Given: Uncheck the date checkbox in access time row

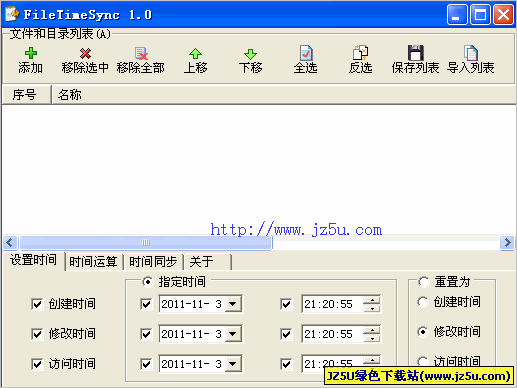Looking at the screenshot, I should (x=146, y=364).
